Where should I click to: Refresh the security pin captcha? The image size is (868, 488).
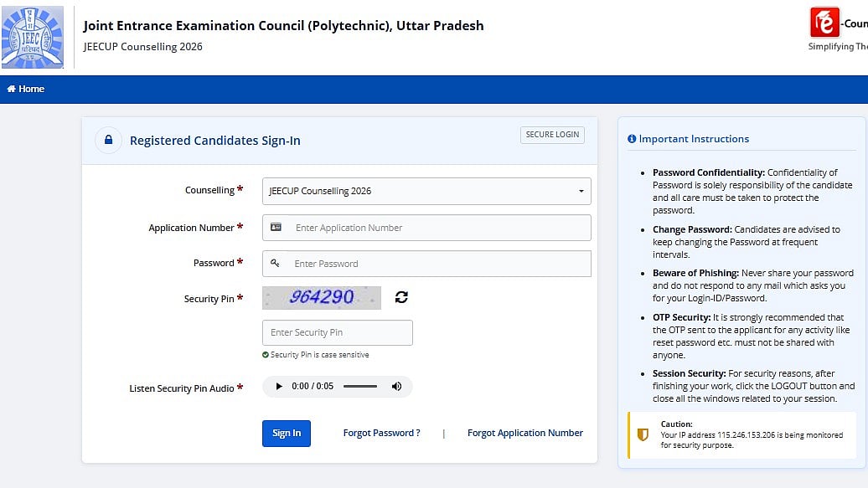[401, 297]
